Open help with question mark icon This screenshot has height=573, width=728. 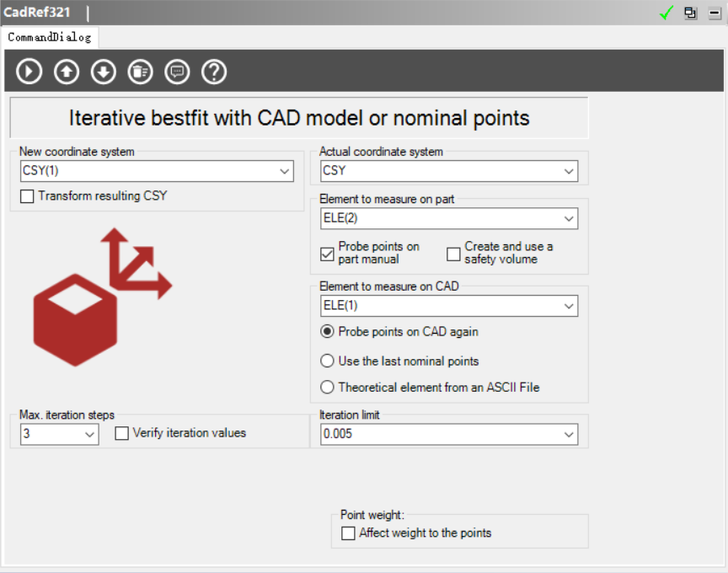[x=214, y=72]
